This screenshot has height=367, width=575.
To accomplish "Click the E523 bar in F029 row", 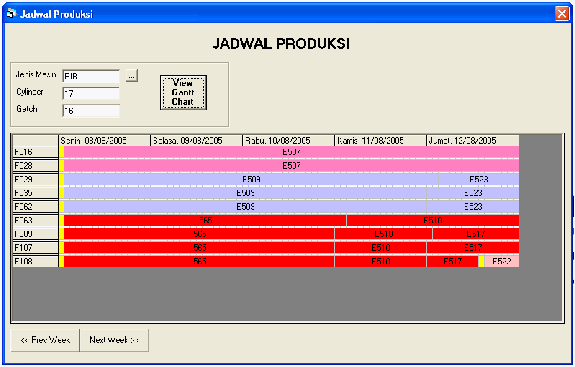I will [479, 179].
